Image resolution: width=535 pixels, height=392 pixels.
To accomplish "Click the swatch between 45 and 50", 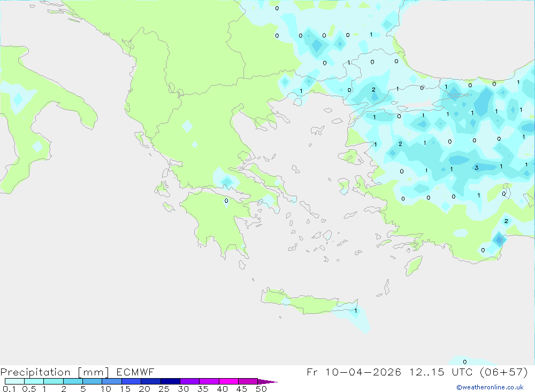I will [248, 381].
